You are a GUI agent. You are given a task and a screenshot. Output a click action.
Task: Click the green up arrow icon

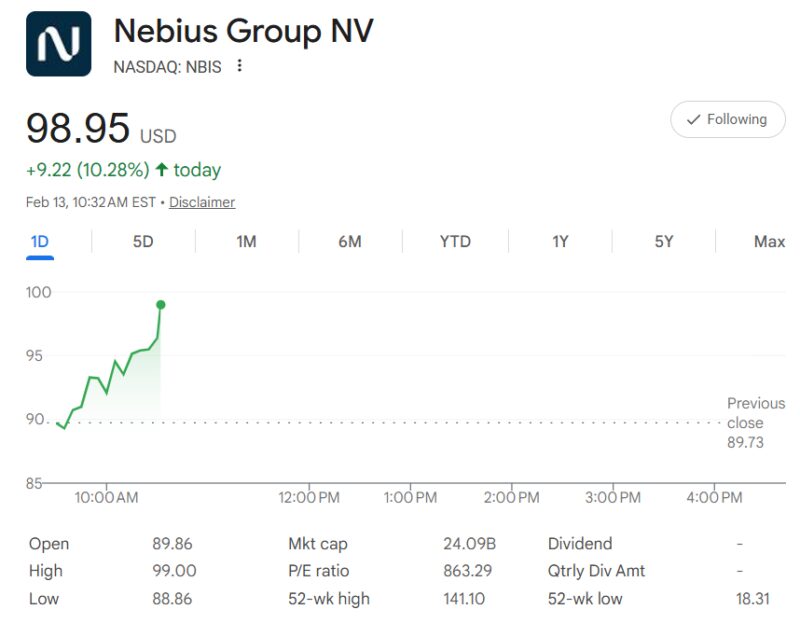(x=161, y=170)
